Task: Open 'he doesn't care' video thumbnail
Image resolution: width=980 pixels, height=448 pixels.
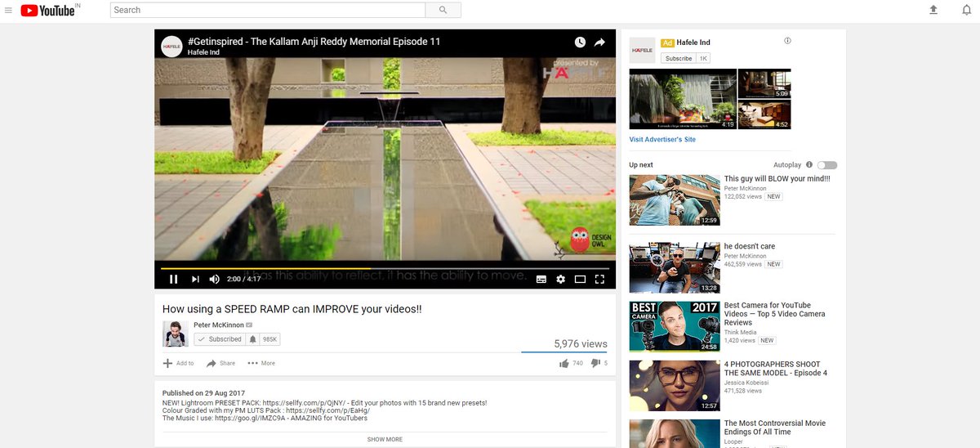Action: click(675, 267)
